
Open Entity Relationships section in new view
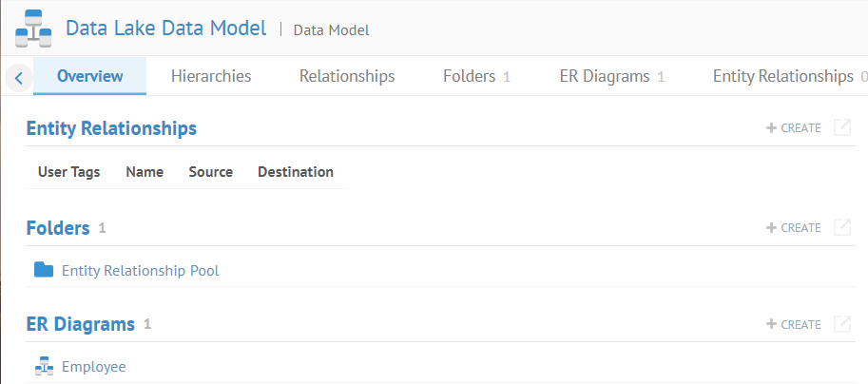[841, 127]
